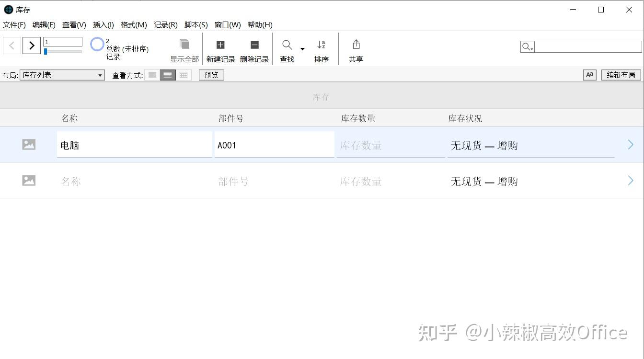Switch to table view mode
The width and height of the screenshot is (644, 359).
coord(183,75)
